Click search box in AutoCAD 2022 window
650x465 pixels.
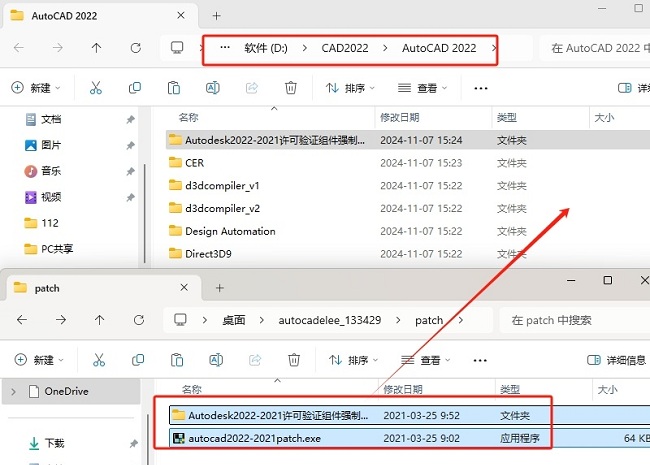click(595, 48)
